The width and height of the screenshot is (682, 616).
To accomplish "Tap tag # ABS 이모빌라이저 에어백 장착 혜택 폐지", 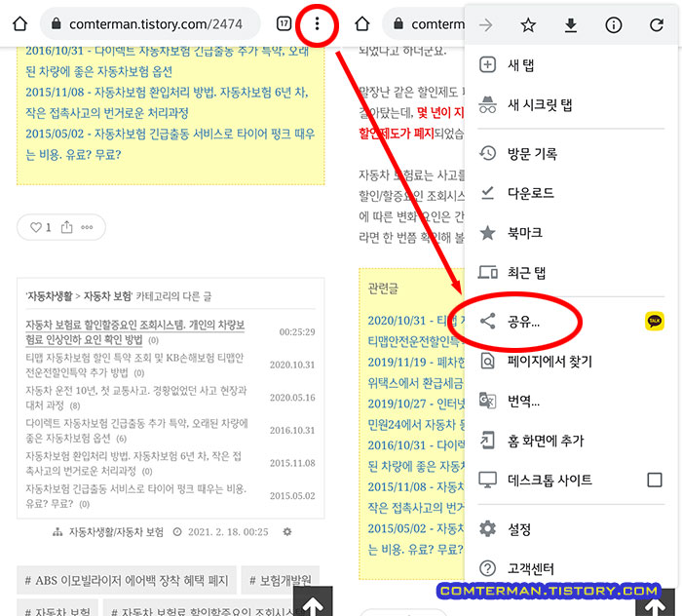I will click(127, 580).
